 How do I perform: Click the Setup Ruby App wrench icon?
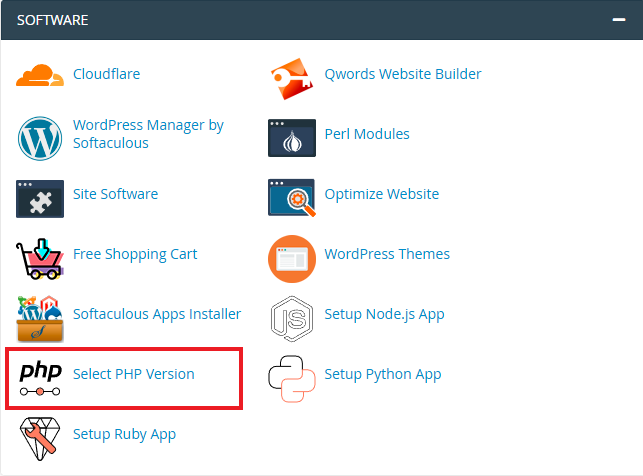(40, 436)
